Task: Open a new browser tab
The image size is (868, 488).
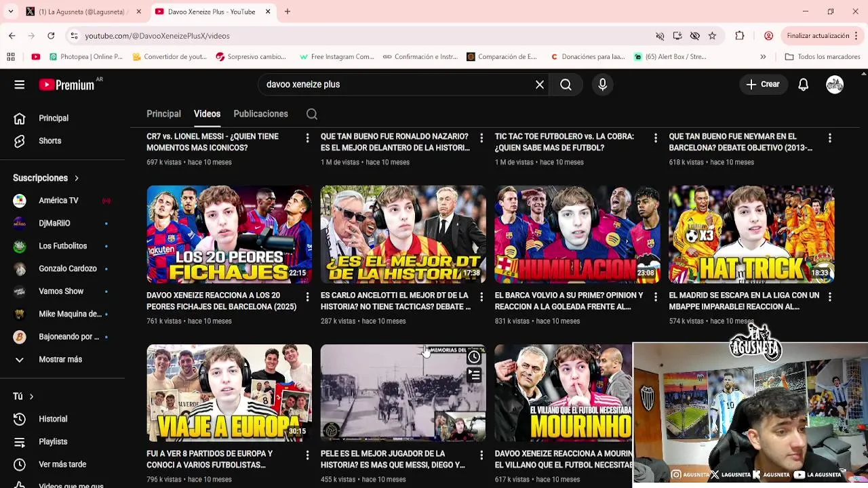Action: pos(288,12)
